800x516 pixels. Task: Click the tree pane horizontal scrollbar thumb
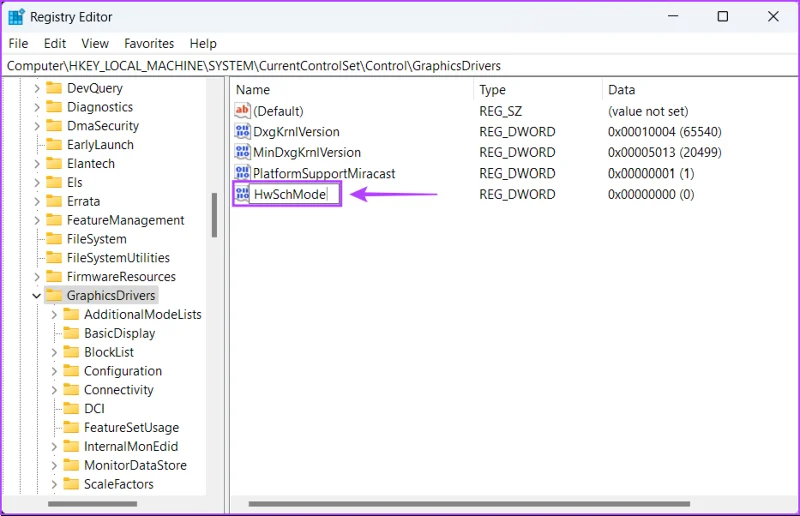(x=92, y=504)
